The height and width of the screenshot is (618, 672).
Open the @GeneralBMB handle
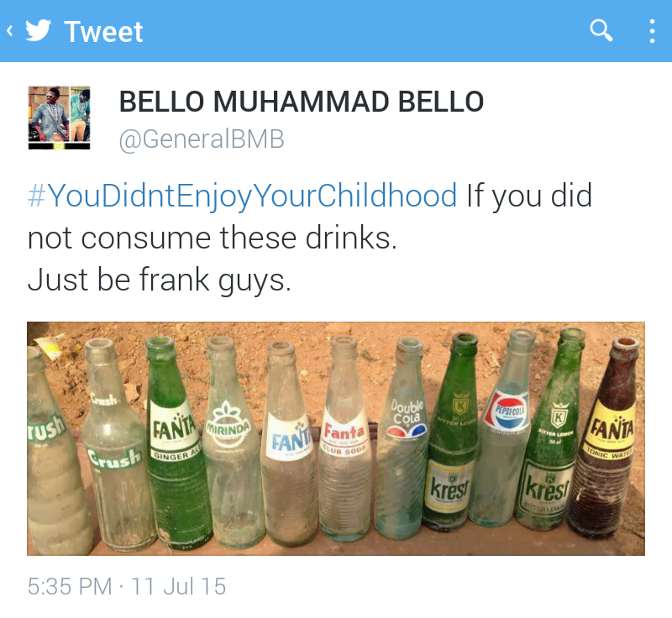(202, 139)
